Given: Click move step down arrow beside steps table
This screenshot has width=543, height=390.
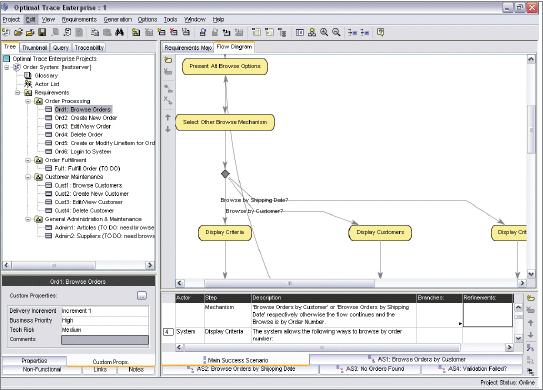Looking at the screenshot, I should [x=530, y=335].
